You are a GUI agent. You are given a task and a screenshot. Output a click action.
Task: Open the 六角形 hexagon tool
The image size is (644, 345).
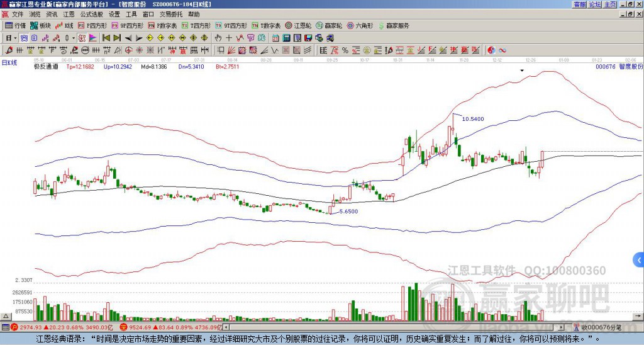pyautogui.click(x=360, y=25)
